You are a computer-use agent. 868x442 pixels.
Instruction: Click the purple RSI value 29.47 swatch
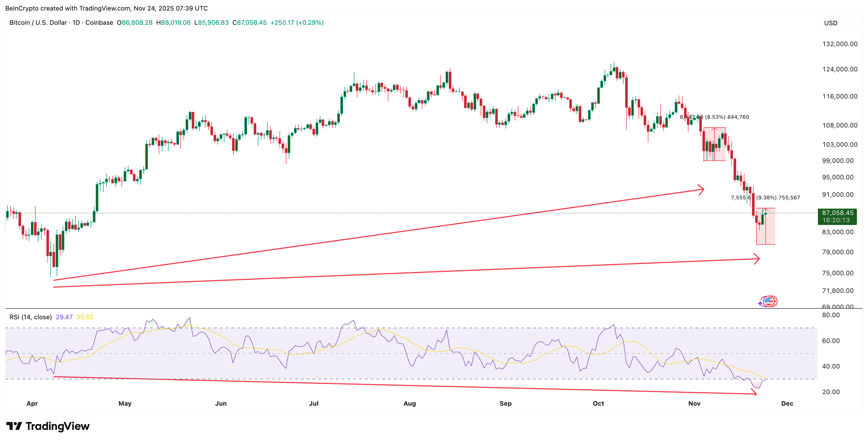click(65, 317)
